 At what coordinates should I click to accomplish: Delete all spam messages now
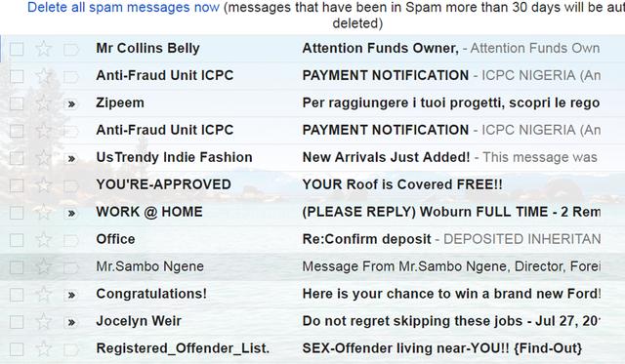coord(123,7)
